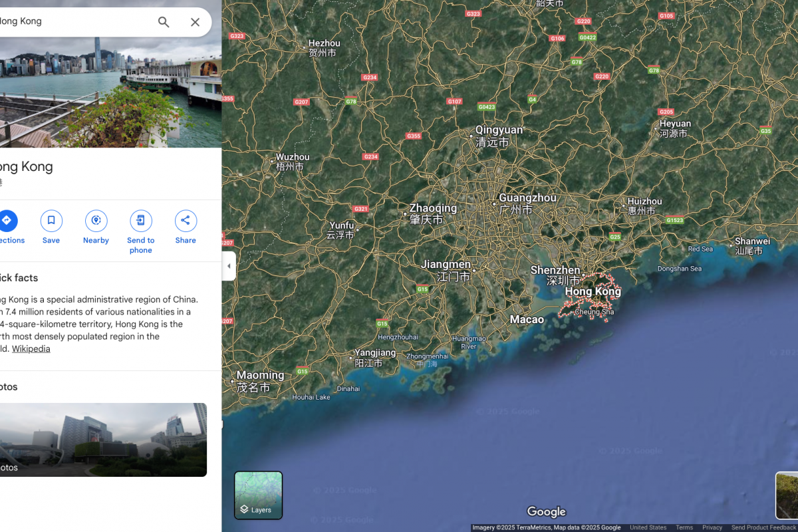Click into the Hong Kong search field

point(73,22)
